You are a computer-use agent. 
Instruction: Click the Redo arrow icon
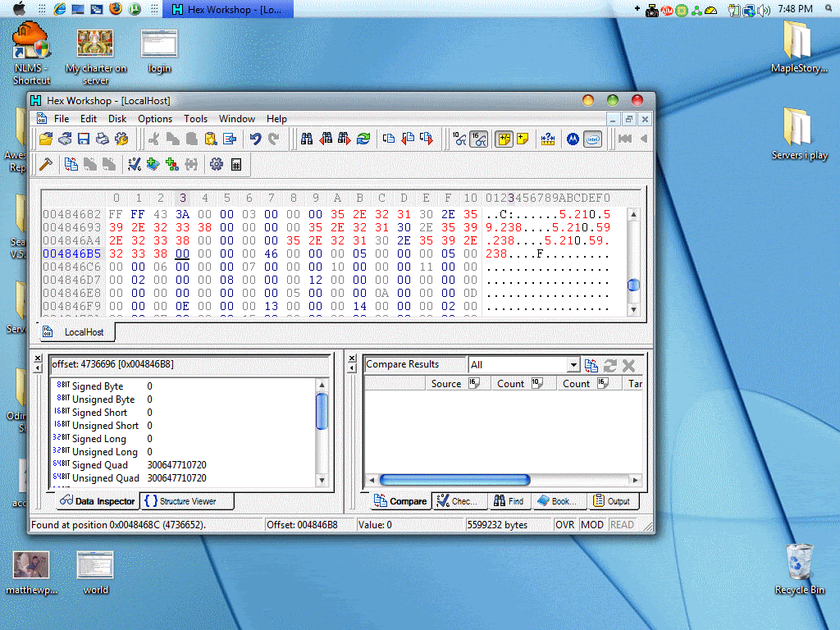(x=274, y=139)
